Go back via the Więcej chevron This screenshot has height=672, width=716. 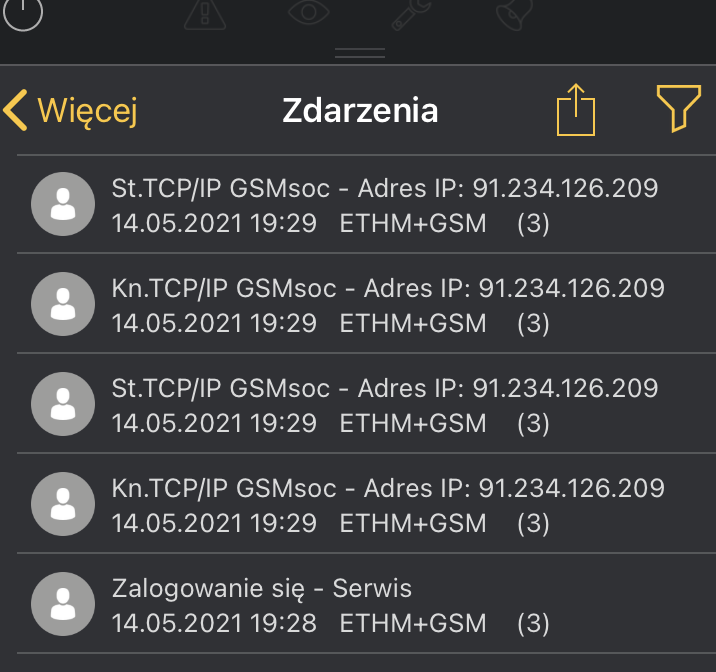tap(15, 110)
